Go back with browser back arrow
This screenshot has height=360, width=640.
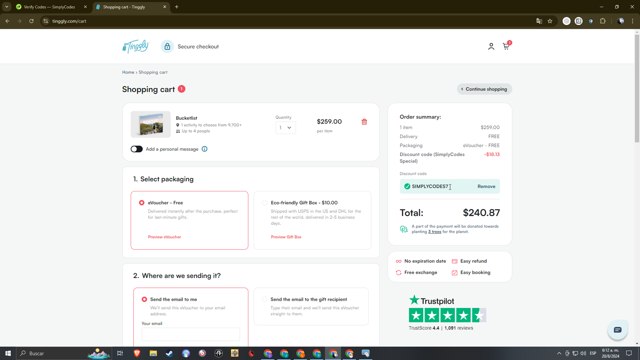click(7, 21)
